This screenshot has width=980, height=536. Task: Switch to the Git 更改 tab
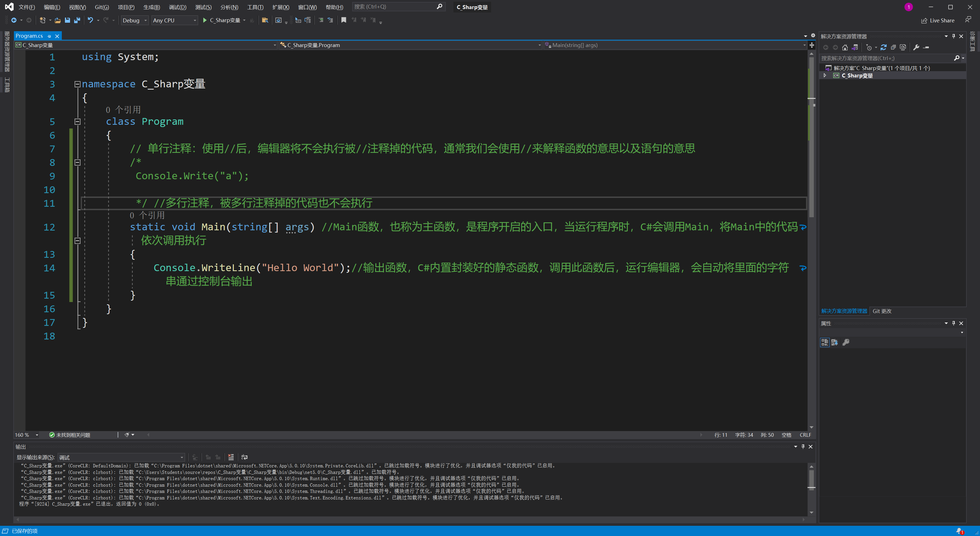(882, 311)
